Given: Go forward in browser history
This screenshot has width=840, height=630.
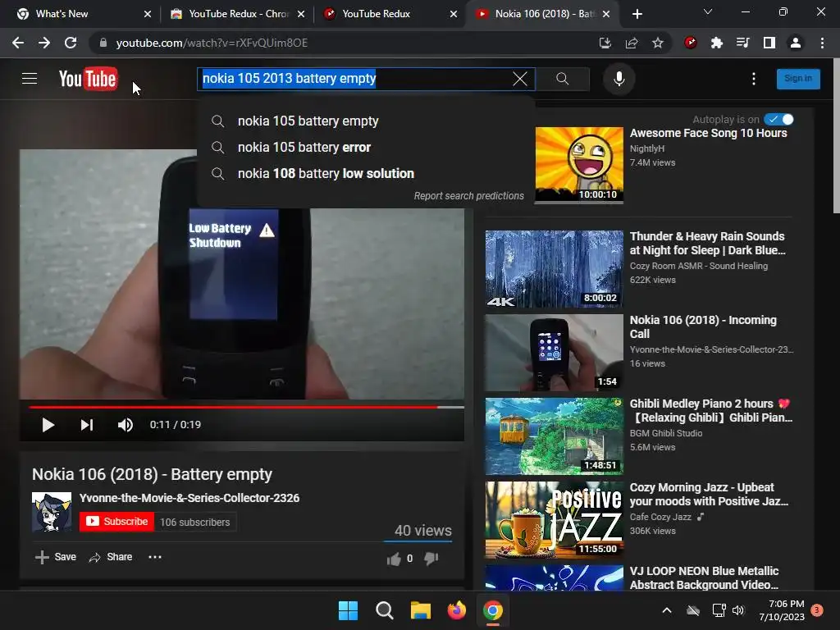Looking at the screenshot, I should coord(44,43).
